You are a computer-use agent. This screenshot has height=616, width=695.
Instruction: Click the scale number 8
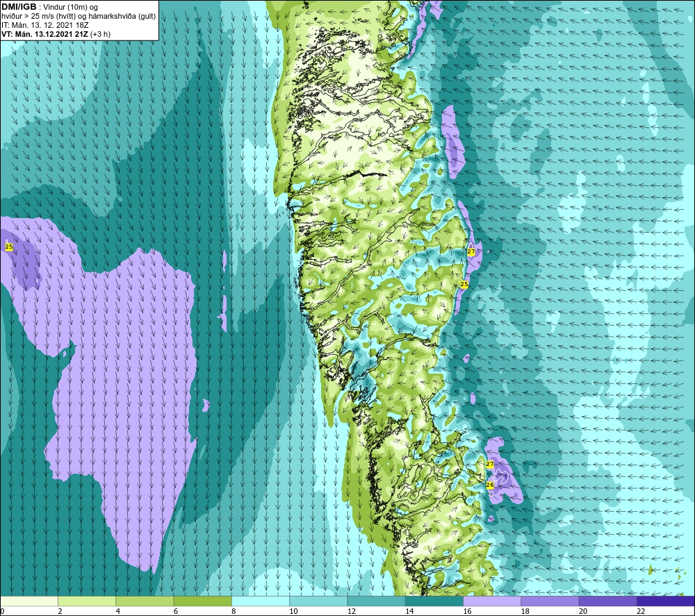234,612
